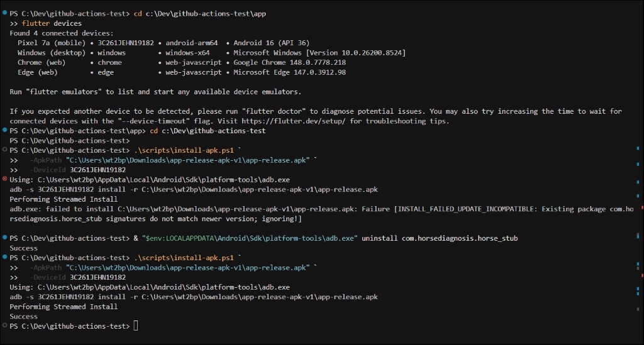Click the "--device-timeout" flag text

click(x=153, y=121)
